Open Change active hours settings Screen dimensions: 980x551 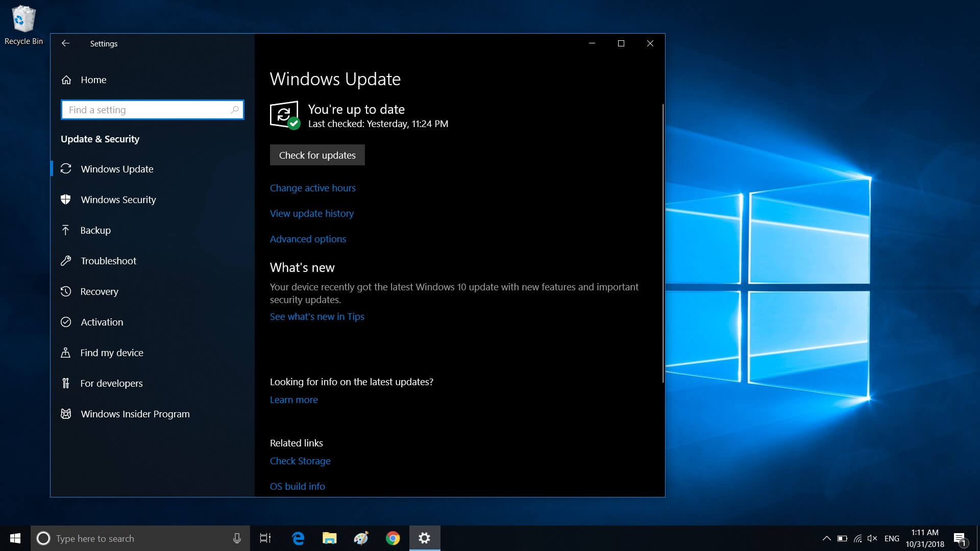[x=313, y=188]
